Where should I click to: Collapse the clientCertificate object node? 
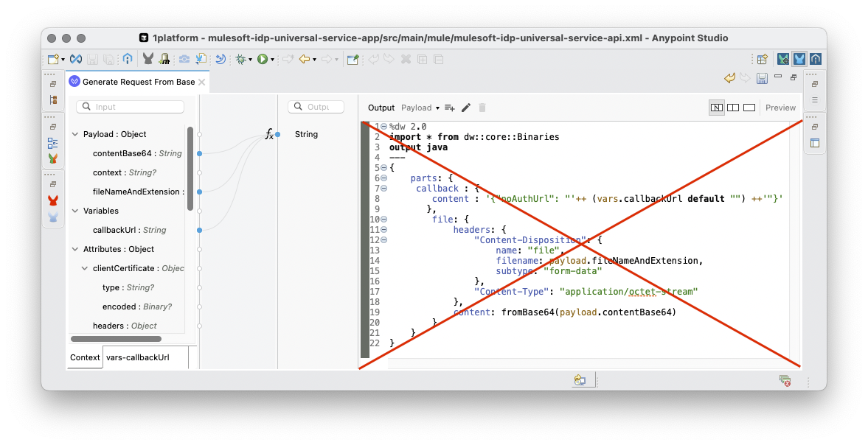[85, 268]
